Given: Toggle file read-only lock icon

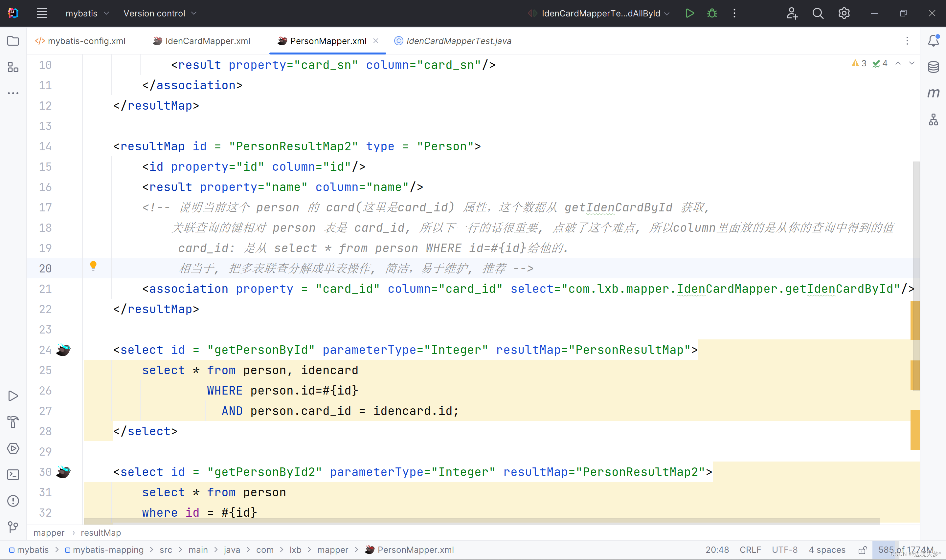Looking at the screenshot, I should (863, 550).
